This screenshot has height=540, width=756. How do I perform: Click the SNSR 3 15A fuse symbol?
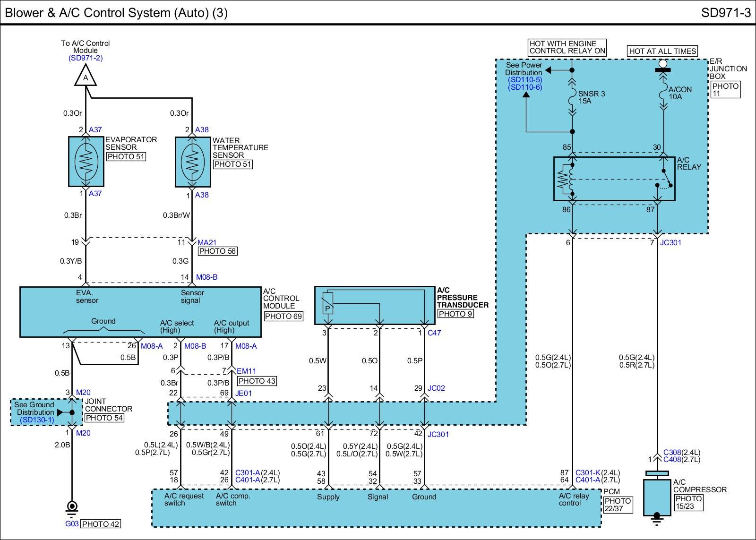point(572,98)
